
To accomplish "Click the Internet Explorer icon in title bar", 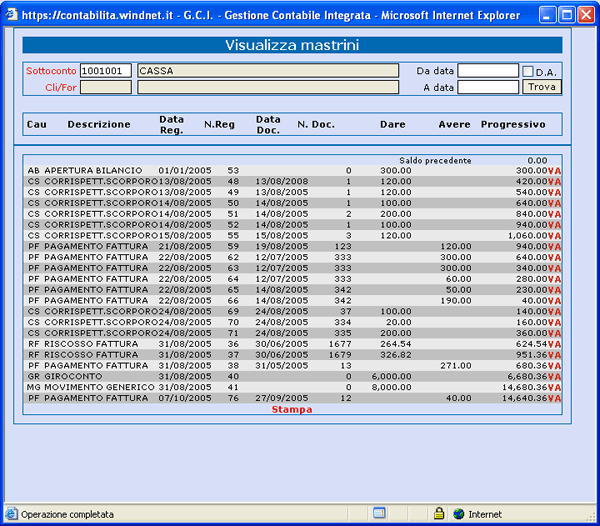I will pyautogui.click(x=11, y=14).
